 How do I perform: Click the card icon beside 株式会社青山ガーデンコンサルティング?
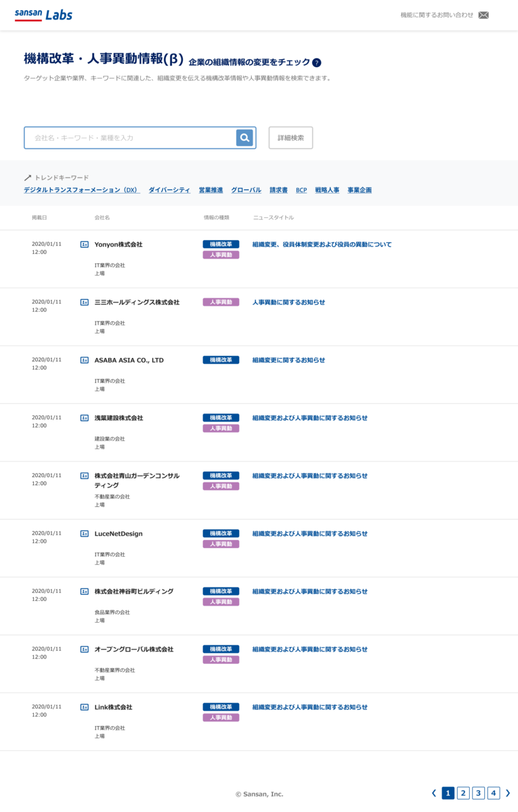[x=85, y=476]
